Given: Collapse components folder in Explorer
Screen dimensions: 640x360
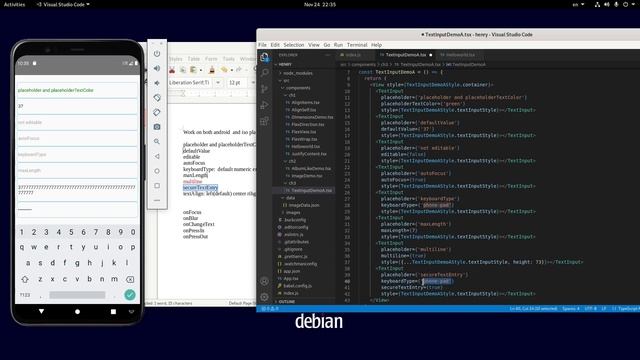Looking at the screenshot, I should (298, 88).
